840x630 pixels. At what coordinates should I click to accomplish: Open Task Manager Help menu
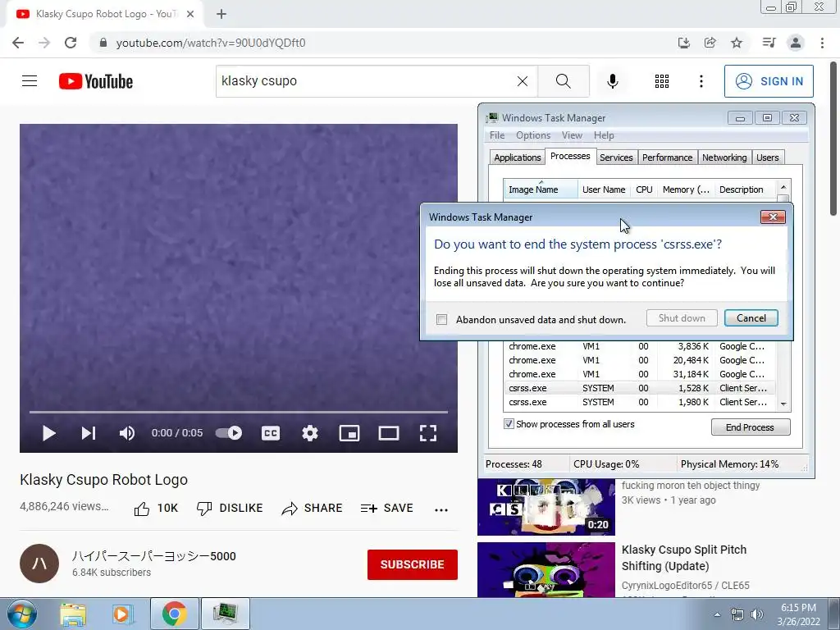pyautogui.click(x=604, y=135)
